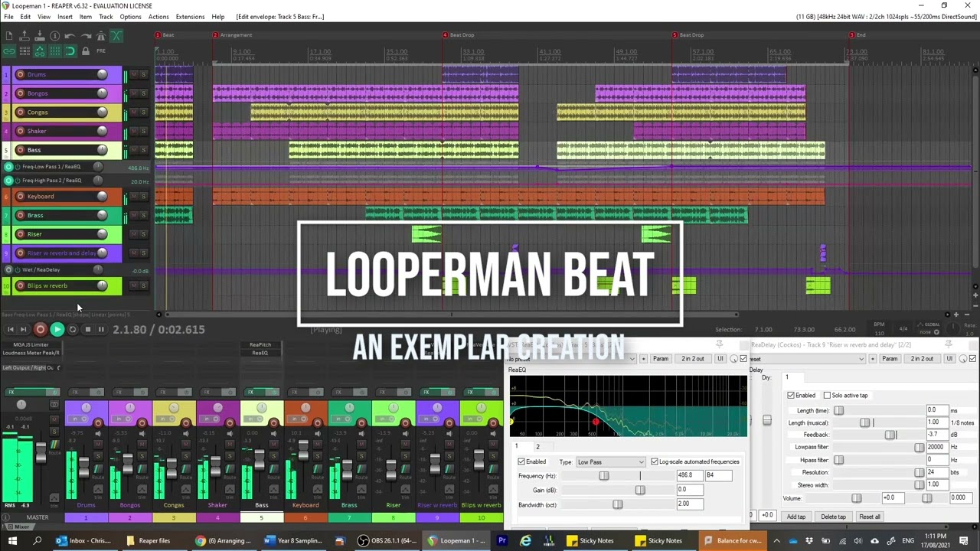This screenshot has width=980, height=551.
Task: Click the Stop button in transport
Action: (87, 329)
